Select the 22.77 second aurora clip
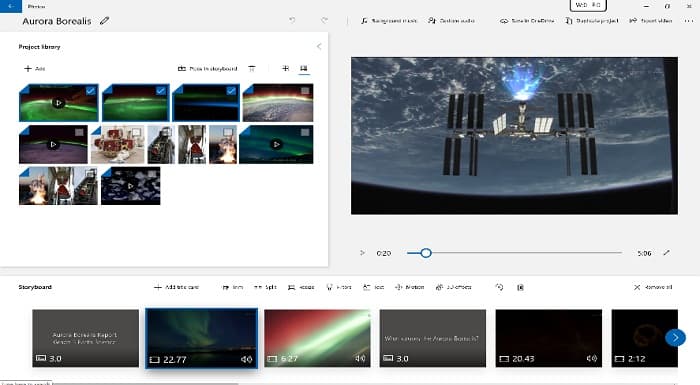 [x=201, y=338]
